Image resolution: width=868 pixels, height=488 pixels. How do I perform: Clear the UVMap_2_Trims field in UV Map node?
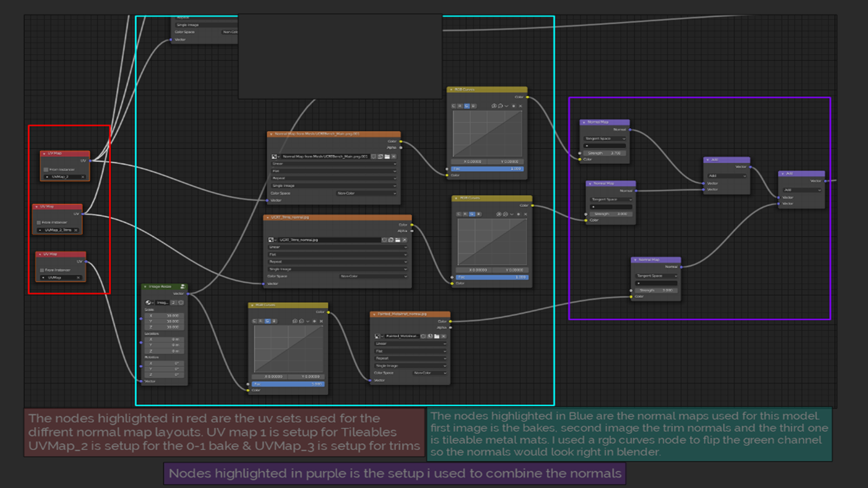pos(76,230)
